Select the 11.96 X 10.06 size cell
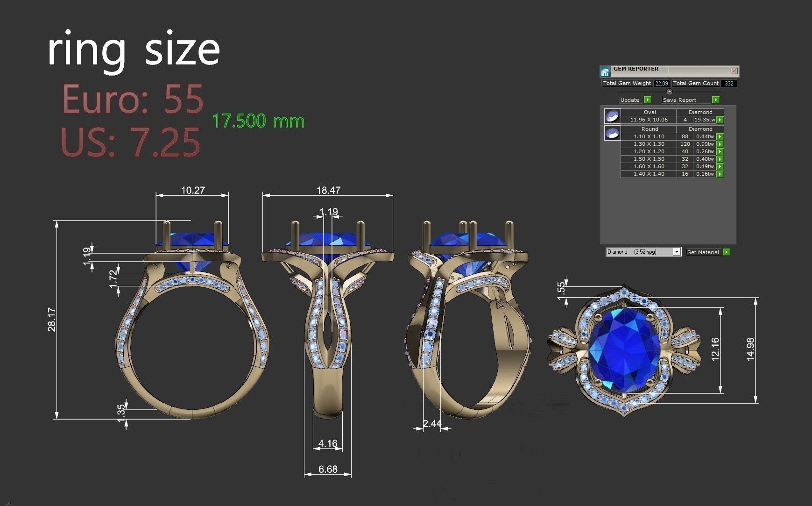 (649, 120)
